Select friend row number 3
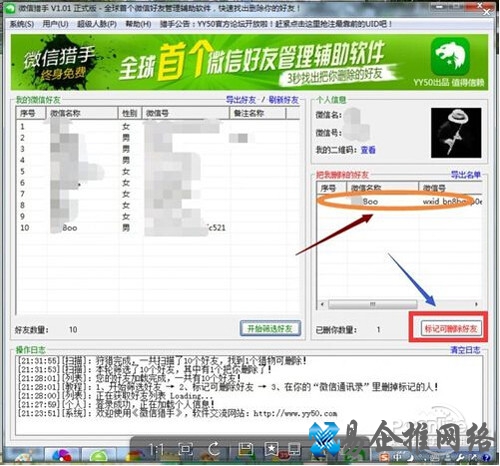 pos(158,149)
